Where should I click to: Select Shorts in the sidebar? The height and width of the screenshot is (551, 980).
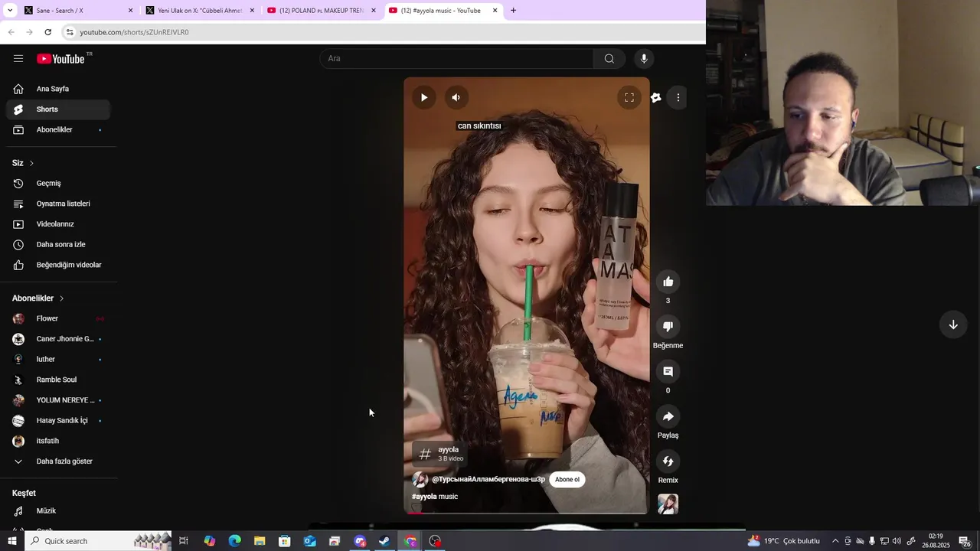pos(58,109)
